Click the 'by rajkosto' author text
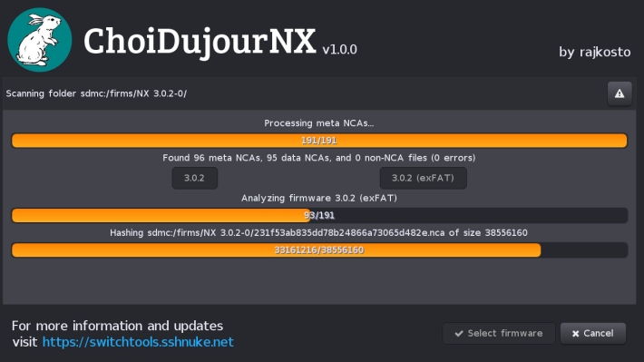 pyautogui.click(x=595, y=53)
